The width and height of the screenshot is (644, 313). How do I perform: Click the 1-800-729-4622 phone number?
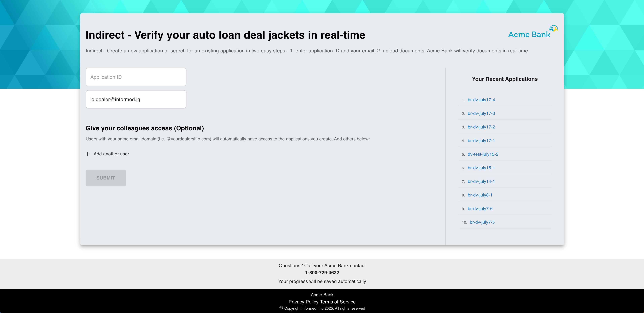pos(322,273)
